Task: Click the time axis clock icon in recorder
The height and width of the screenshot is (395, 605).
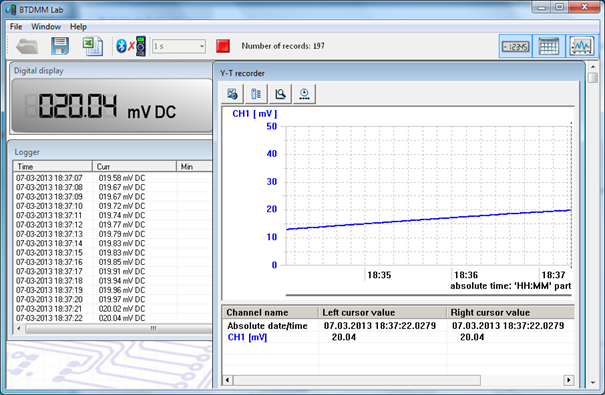Action: pyautogui.click(x=304, y=94)
